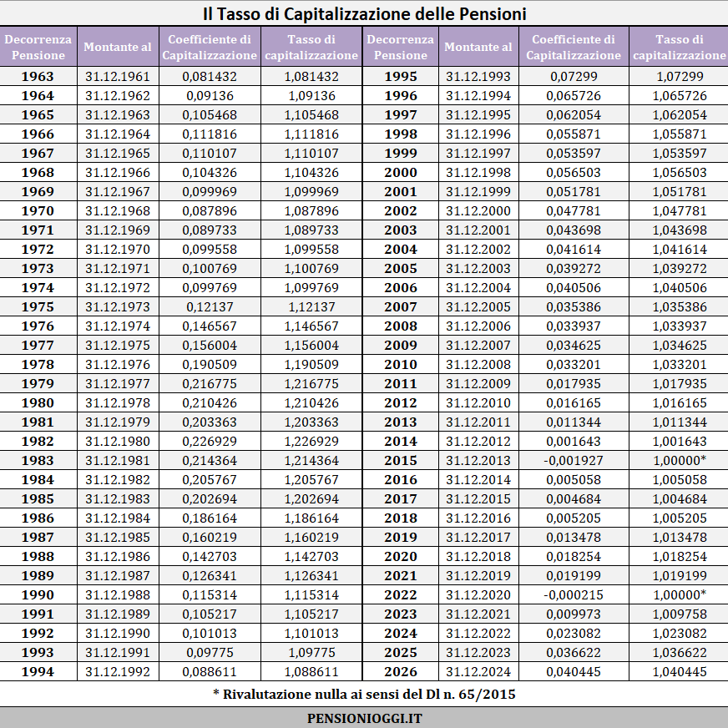
Task: Click the bold decorrenza year 2000 cell
Action: 401,173
